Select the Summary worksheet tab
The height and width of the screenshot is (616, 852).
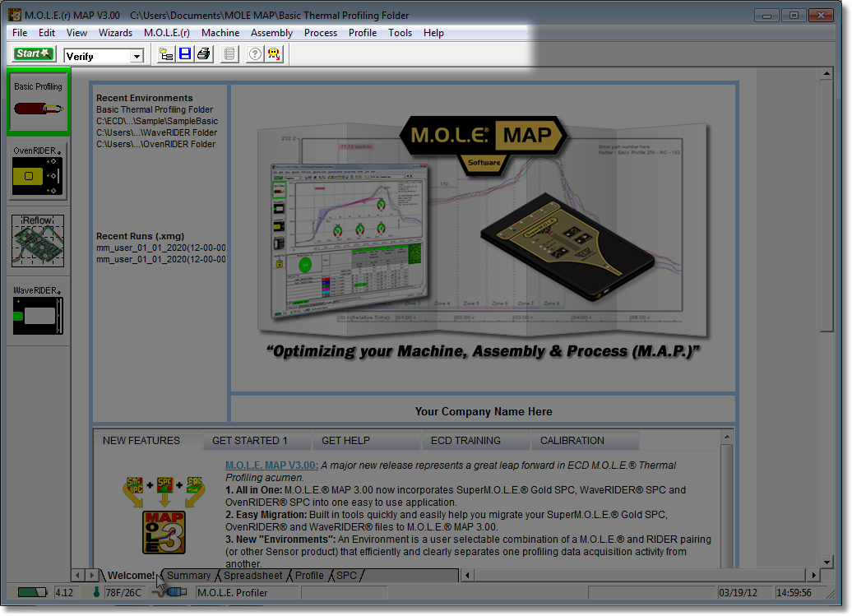188,575
